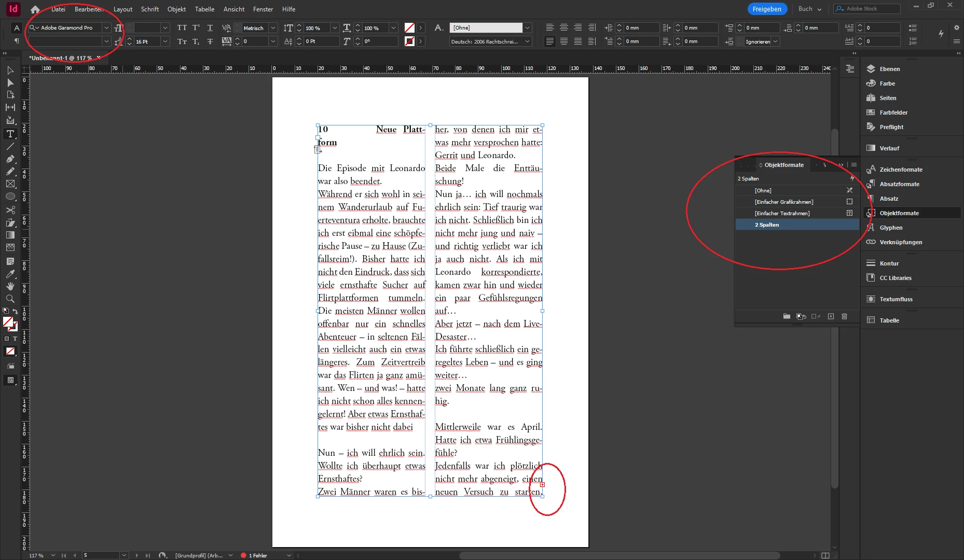964x560 pixels.
Task: Select the Zoom magnifier tool
Action: 10,299
